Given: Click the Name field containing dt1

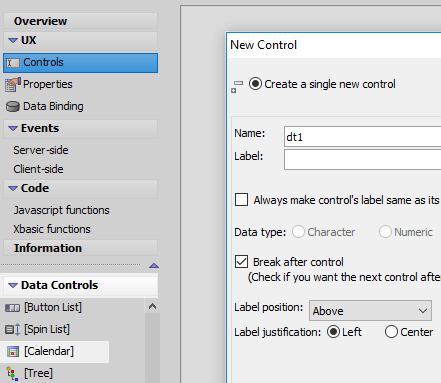Looking at the screenshot, I should point(363,137).
